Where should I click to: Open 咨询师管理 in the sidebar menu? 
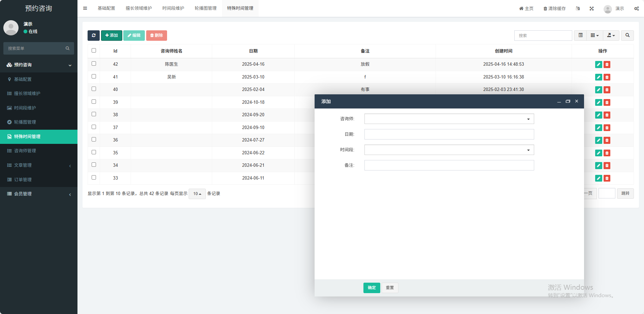tap(25, 151)
